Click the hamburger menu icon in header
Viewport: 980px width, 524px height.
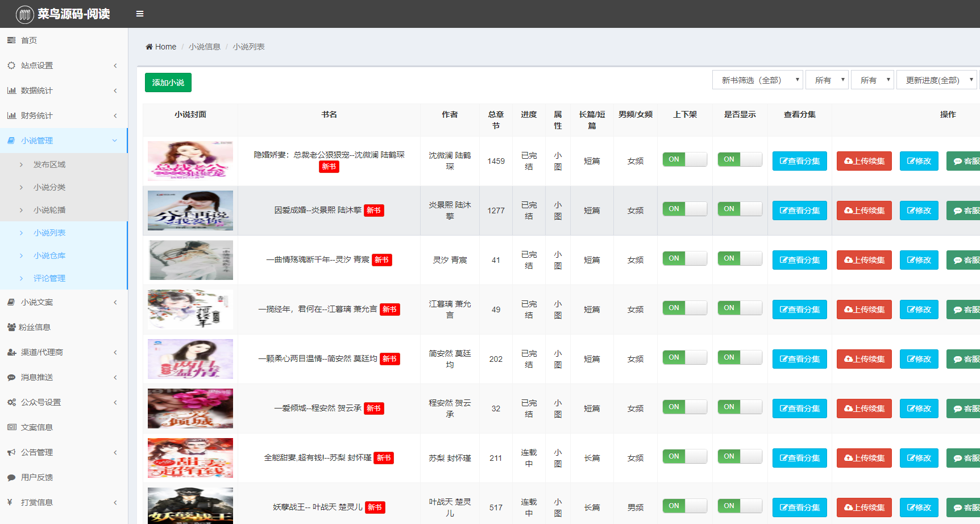139,14
